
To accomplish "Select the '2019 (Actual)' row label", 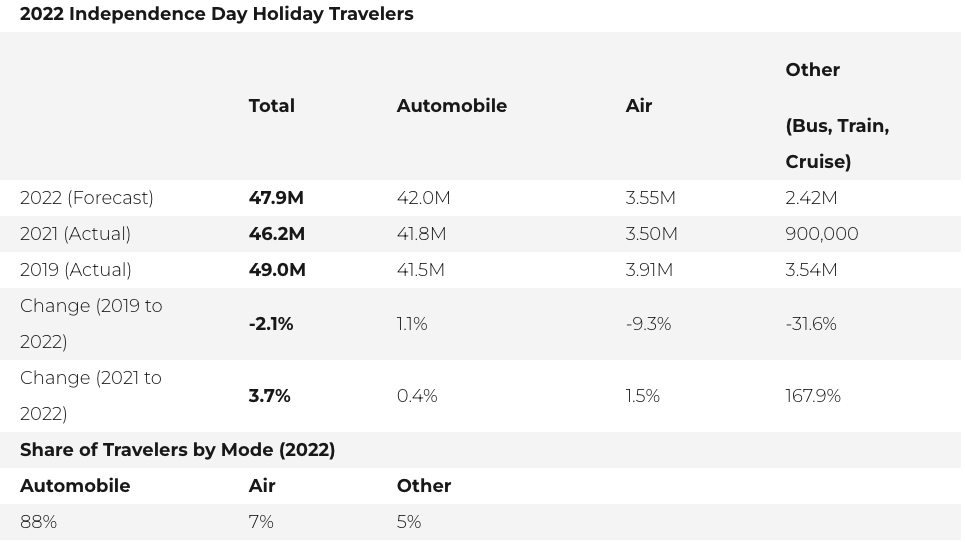I will pos(76,270).
